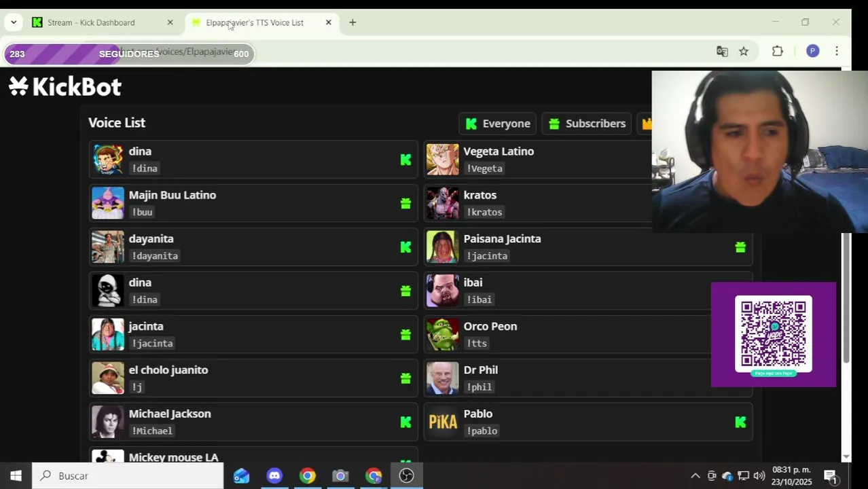Open the Chrome three-dot menu
The image size is (868, 489).
pos(837,52)
